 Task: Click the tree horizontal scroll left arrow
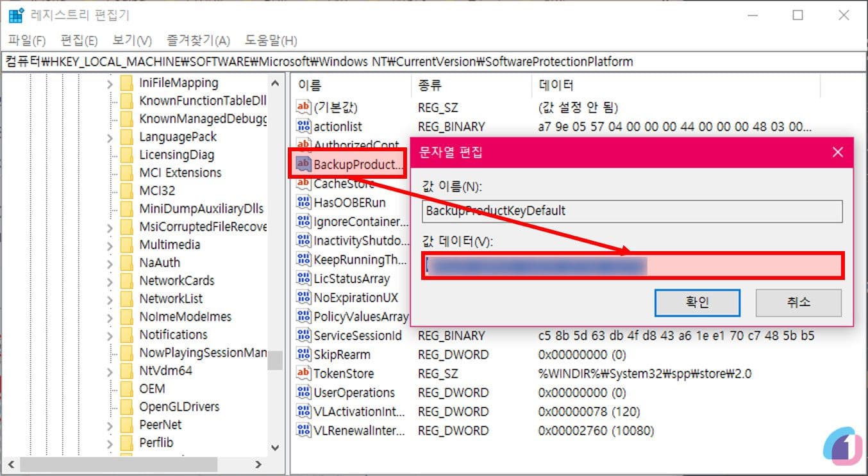pyautogui.click(x=10, y=464)
